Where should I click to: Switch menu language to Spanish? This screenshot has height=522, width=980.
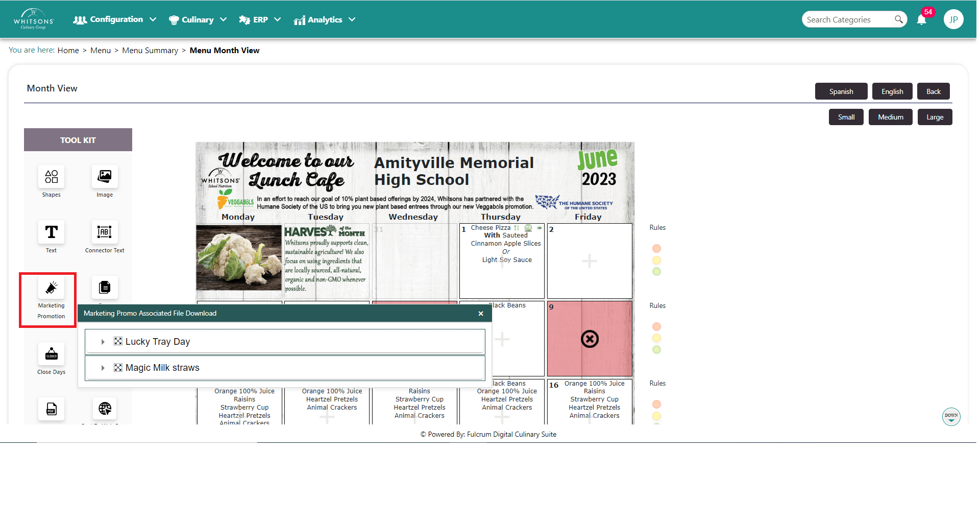[841, 91]
